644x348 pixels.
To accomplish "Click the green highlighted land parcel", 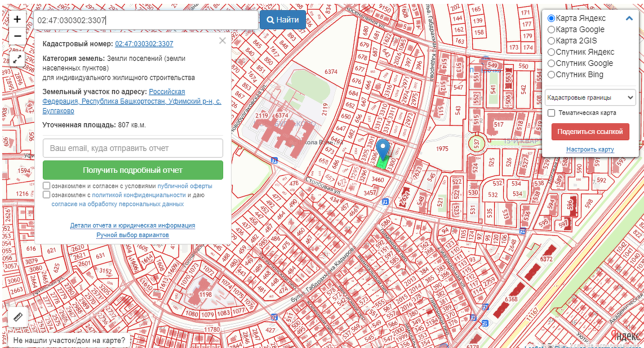I will pyautogui.click(x=383, y=164).
